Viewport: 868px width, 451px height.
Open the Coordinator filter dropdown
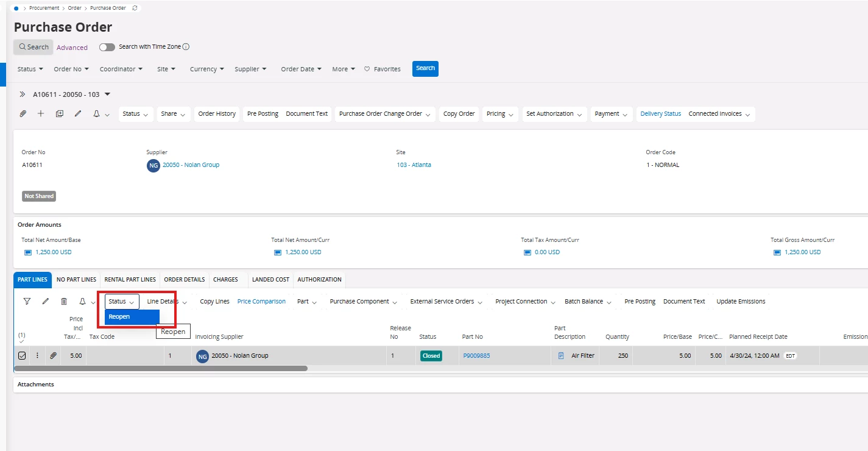(x=121, y=69)
